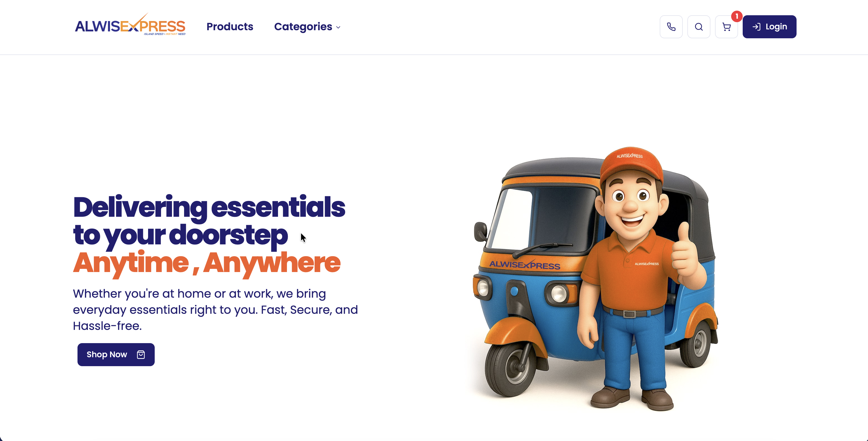868x441 pixels.
Task: Click the shopping bag icon in Shop Now
Action: coord(141,354)
